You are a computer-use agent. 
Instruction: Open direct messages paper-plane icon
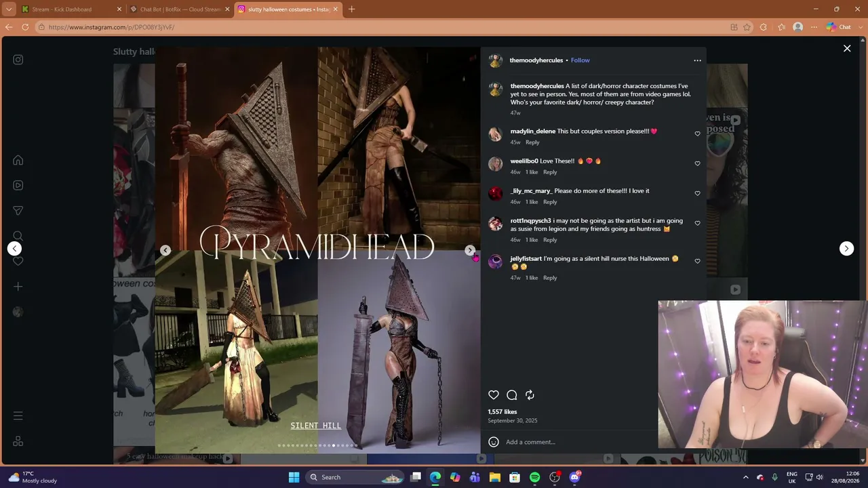(x=18, y=210)
